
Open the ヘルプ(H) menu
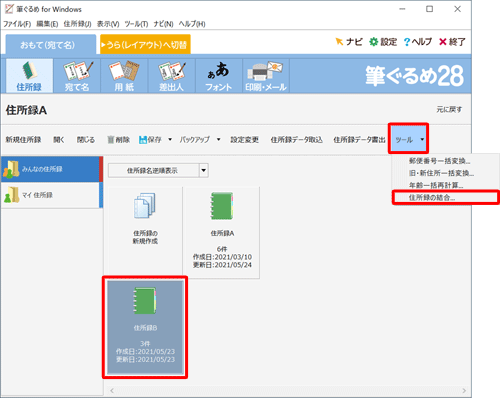click(192, 24)
